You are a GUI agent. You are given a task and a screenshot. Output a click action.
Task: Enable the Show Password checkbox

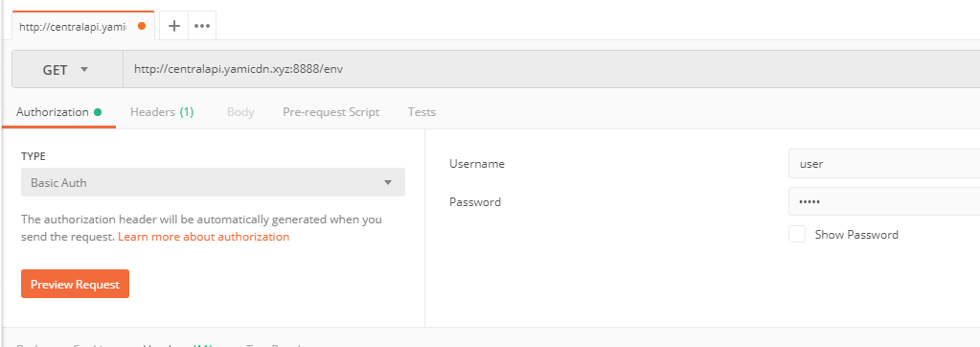[x=797, y=235]
